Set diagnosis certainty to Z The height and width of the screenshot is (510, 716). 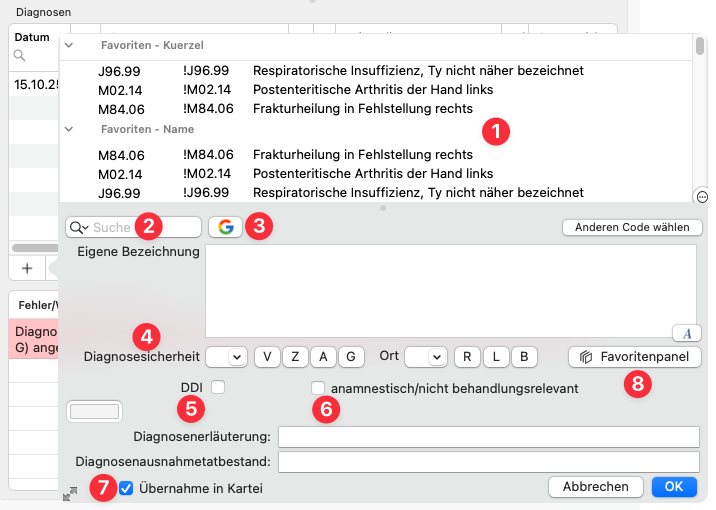tap(295, 357)
